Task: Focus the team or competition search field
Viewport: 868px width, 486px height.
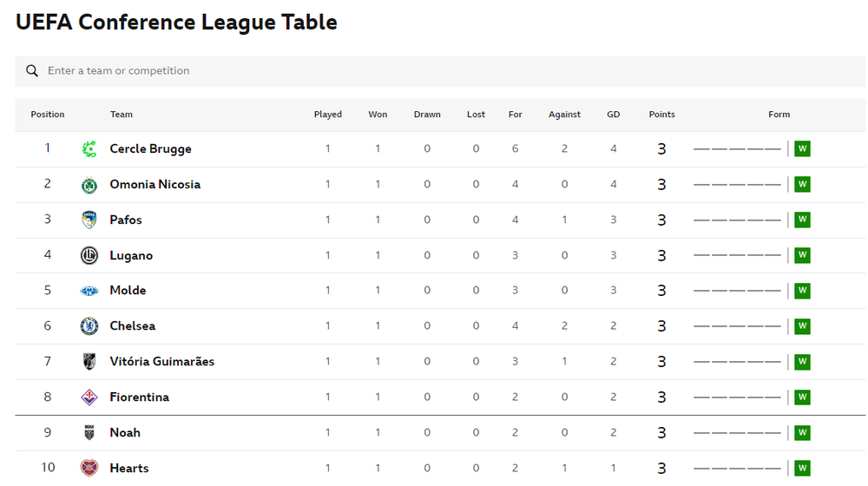Action: [440, 71]
